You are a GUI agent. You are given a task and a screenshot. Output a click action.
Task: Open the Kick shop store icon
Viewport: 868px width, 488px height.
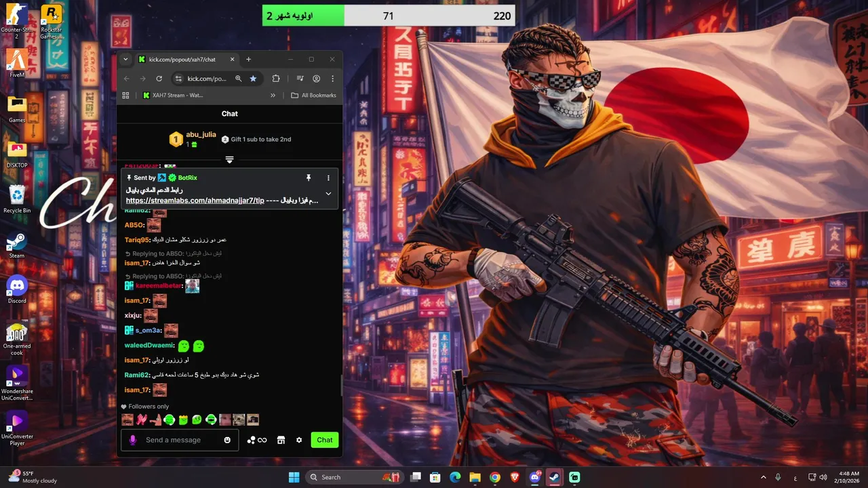pos(281,440)
